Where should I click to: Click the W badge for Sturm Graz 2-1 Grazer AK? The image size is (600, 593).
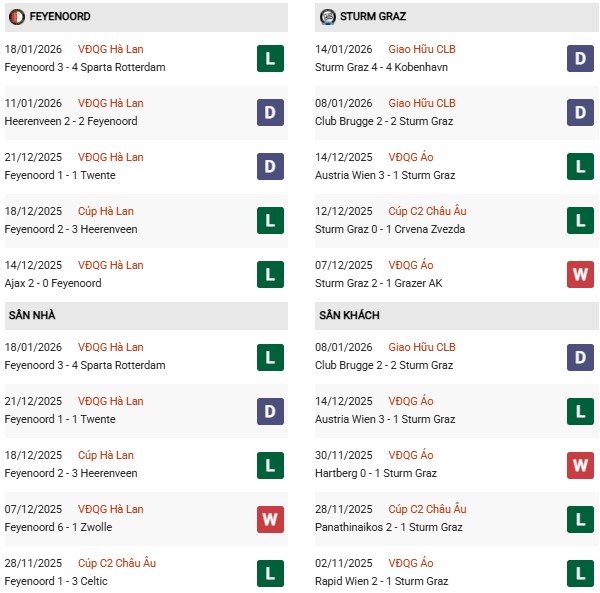[580, 274]
